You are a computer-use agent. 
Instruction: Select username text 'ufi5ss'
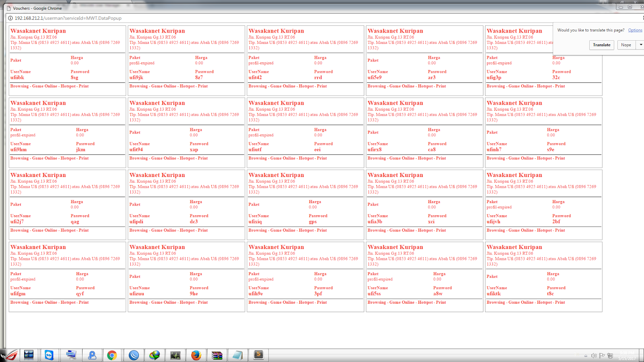pos(374,294)
